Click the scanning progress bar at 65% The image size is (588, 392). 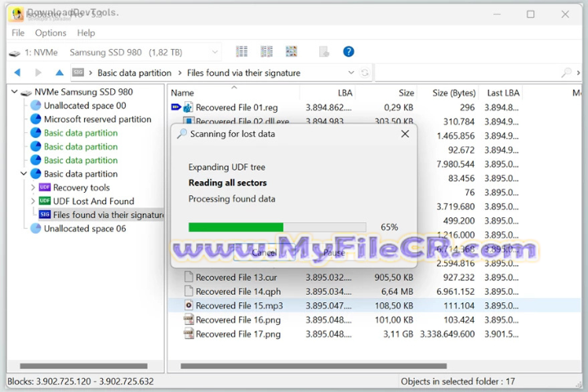coord(277,226)
